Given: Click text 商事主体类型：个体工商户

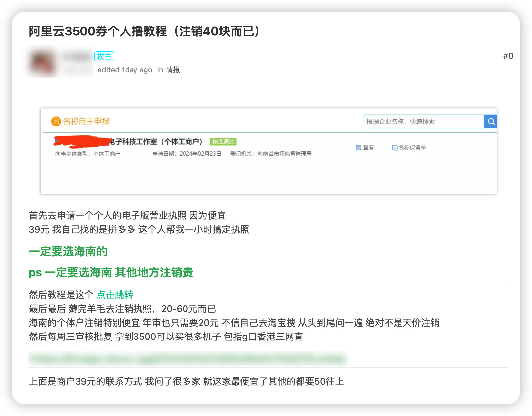Looking at the screenshot, I should [87, 154].
